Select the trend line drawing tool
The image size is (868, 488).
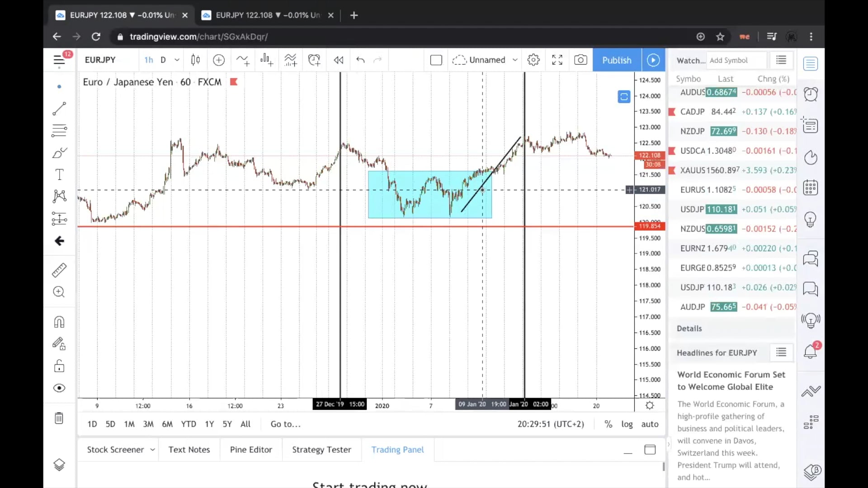pos(59,108)
